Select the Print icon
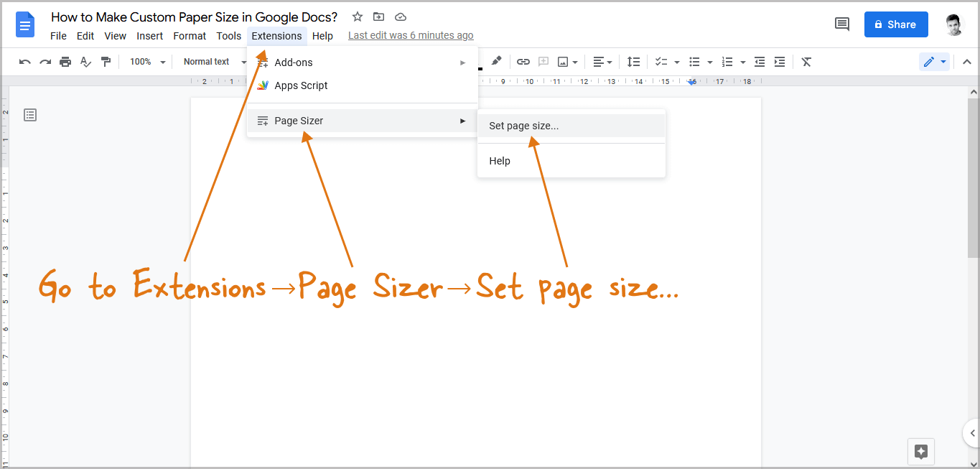 (65, 62)
